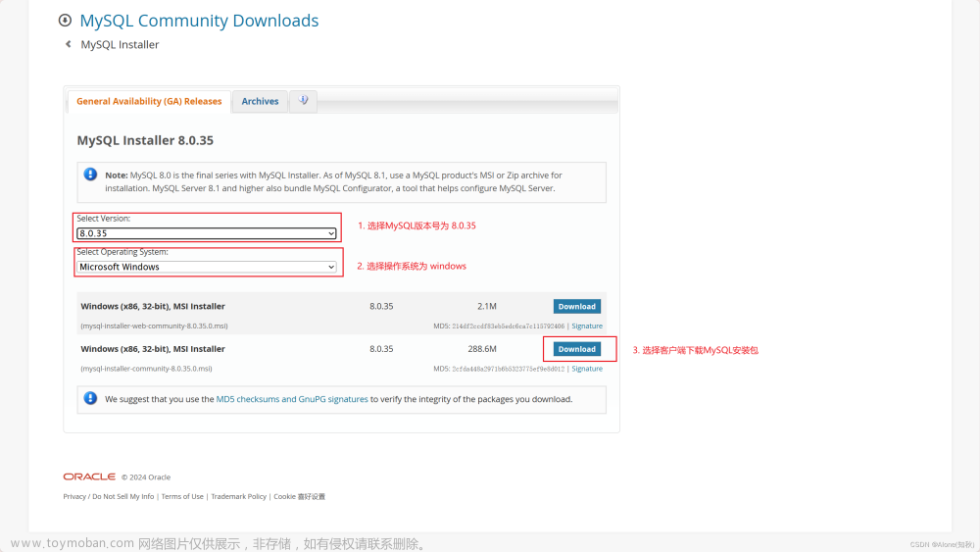Click the MD5 hash of the 2.1M installer
Image resolution: width=980 pixels, height=552 pixels.
(x=508, y=326)
